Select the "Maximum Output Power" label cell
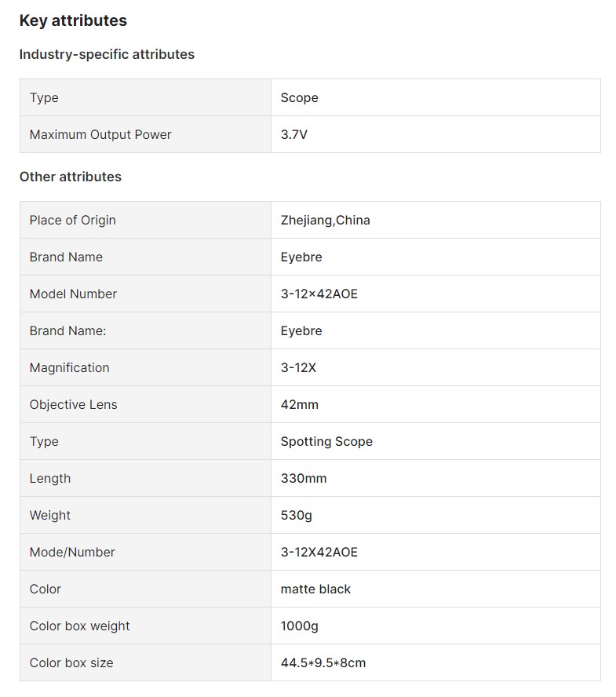The height and width of the screenshot is (697, 616). tap(100, 134)
